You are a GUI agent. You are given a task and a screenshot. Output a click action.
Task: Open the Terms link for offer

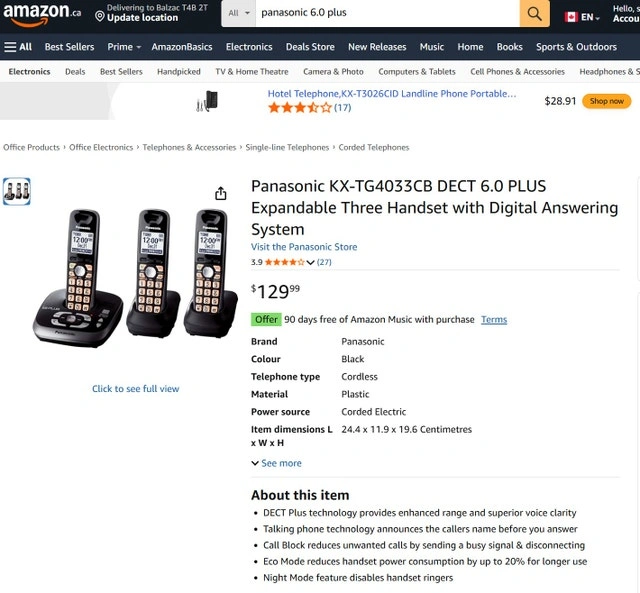(x=494, y=320)
